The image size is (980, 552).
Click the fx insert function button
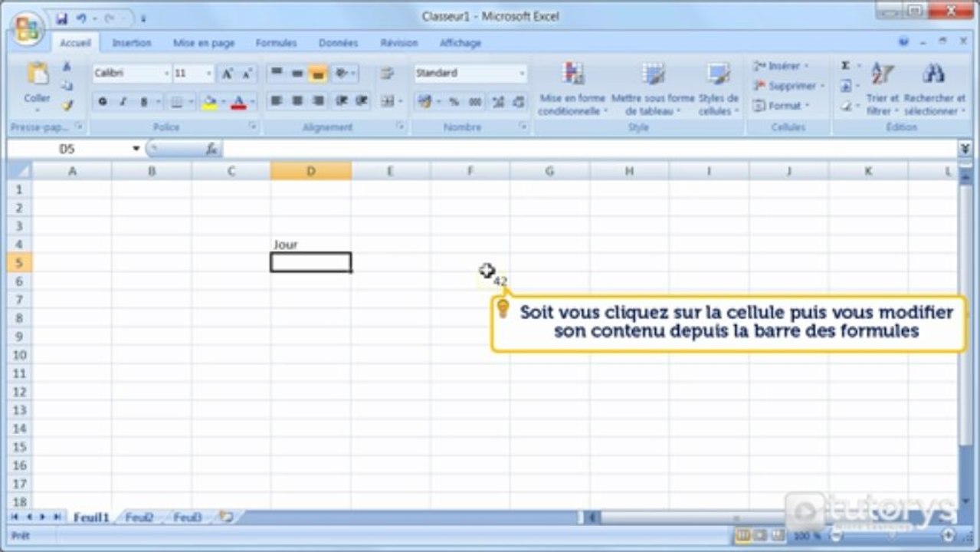click(x=212, y=149)
